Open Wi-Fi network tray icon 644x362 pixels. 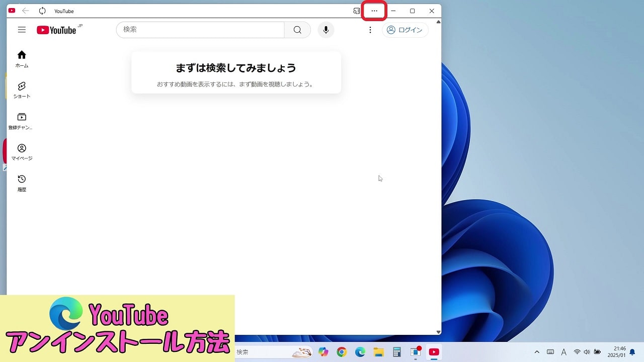pos(577,352)
